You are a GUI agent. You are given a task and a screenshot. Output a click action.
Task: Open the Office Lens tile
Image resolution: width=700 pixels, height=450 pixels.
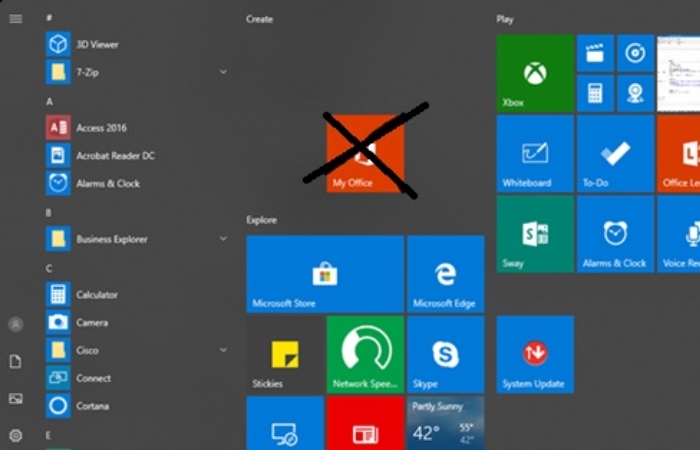coord(679,154)
